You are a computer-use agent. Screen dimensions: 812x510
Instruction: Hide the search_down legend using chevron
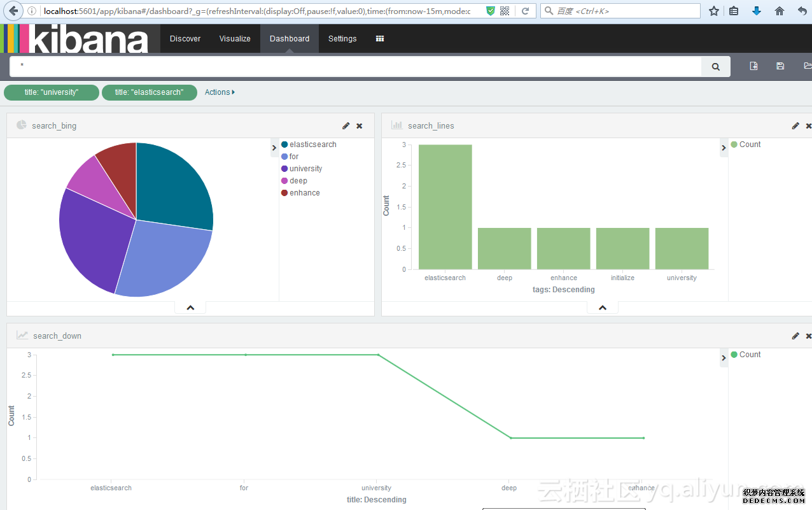coord(724,358)
